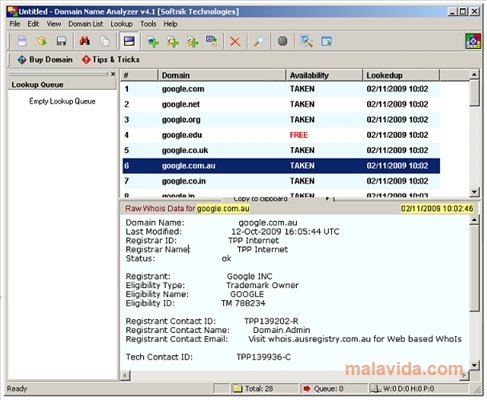Viewport: 487px width, 400px height.
Task: Click left arrow of Whois horizontal scrollbar
Action: tap(125, 376)
